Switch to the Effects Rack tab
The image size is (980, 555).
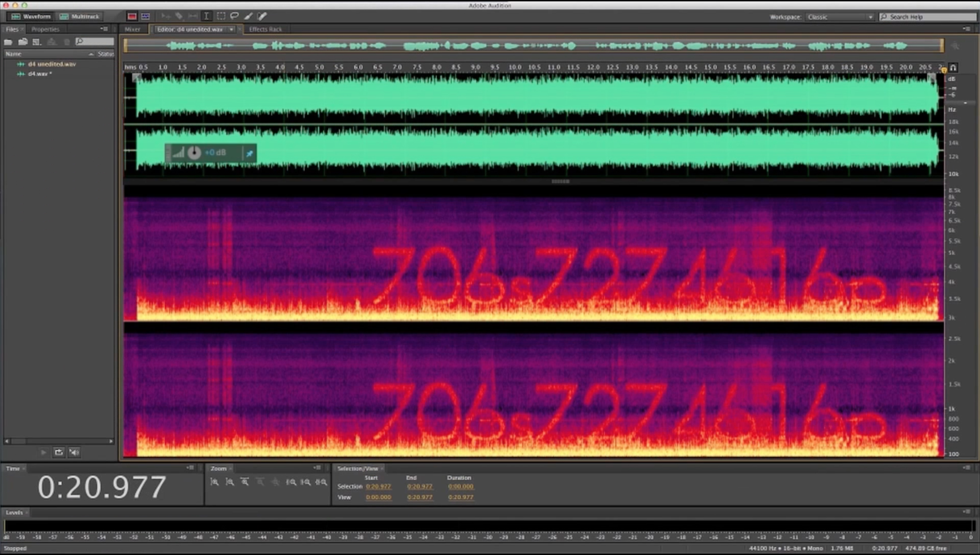coord(265,29)
